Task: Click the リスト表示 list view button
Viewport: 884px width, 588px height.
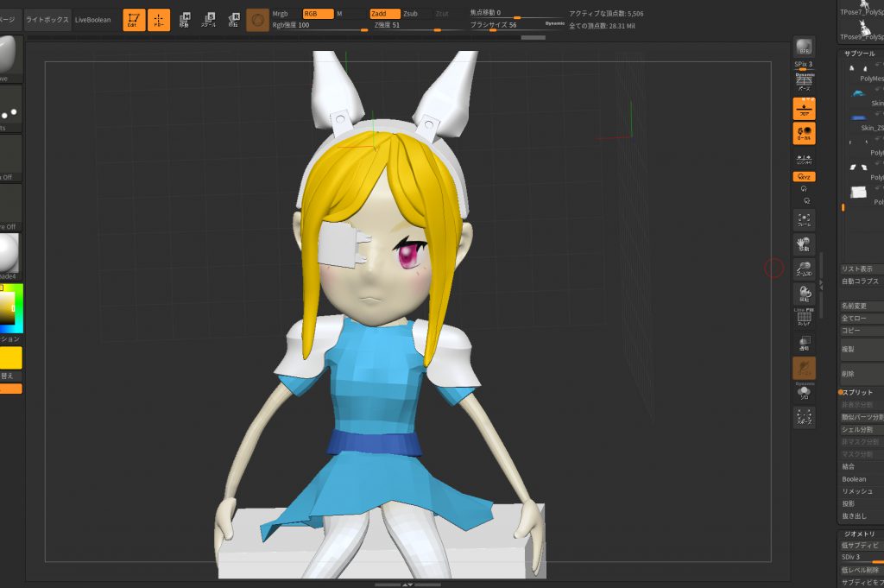Action: coord(862,269)
